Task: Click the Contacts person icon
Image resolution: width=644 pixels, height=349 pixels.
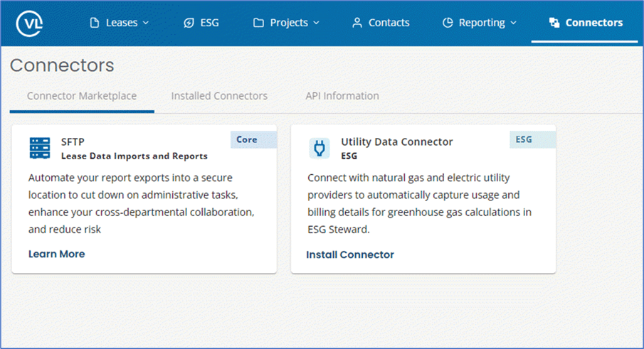Action: [x=357, y=23]
